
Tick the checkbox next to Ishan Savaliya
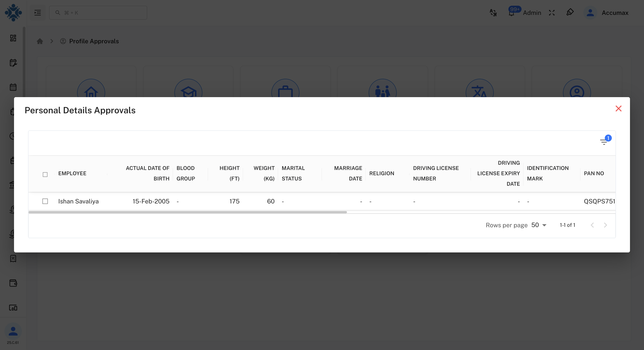pos(45,201)
